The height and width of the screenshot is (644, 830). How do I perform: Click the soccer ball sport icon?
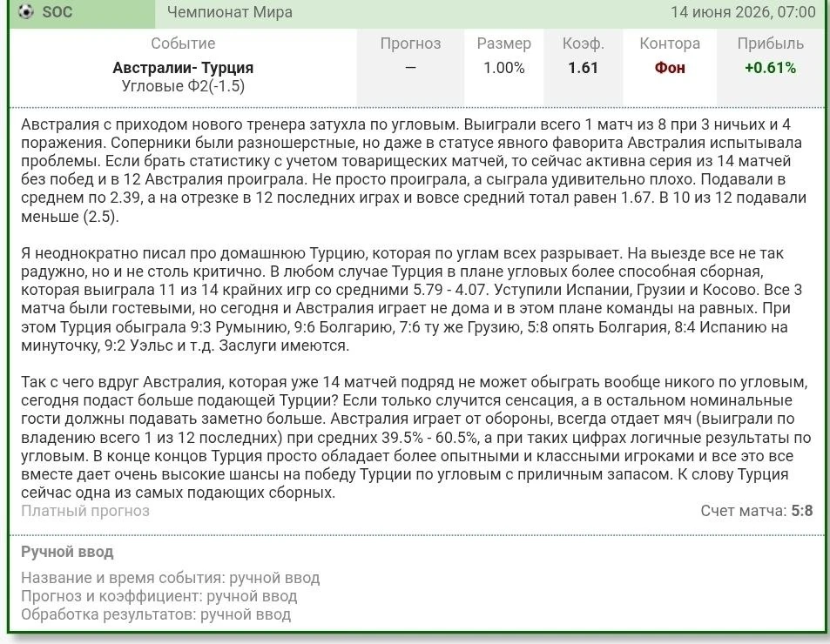(25, 11)
